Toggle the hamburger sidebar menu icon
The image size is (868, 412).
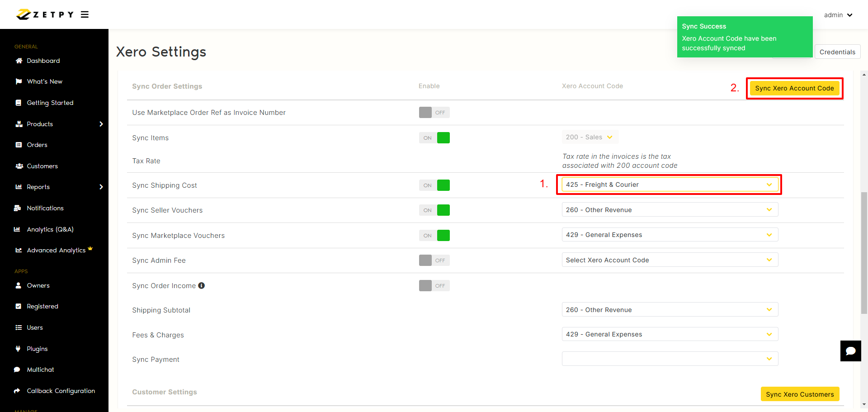point(85,14)
